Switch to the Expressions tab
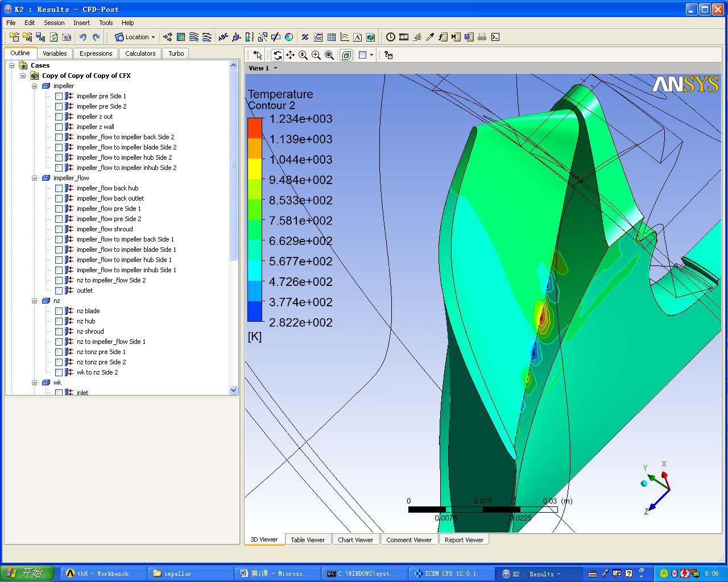This screenshot has width=728, height=582. tap(96, 53)
